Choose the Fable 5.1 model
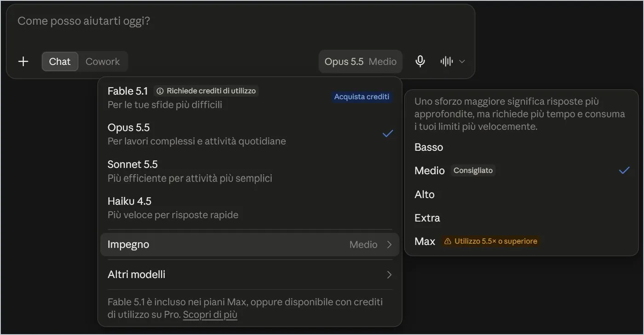 coord(250,97)
